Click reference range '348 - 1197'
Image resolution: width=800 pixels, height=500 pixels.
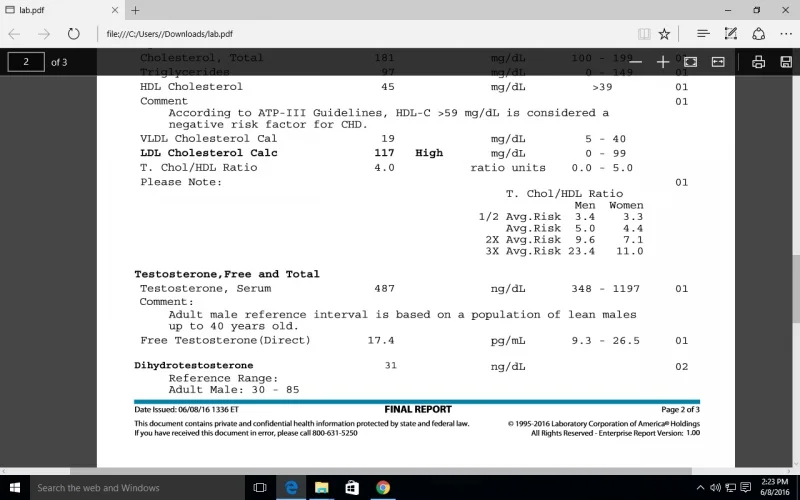pyautogui.click(x=605, y=288)
